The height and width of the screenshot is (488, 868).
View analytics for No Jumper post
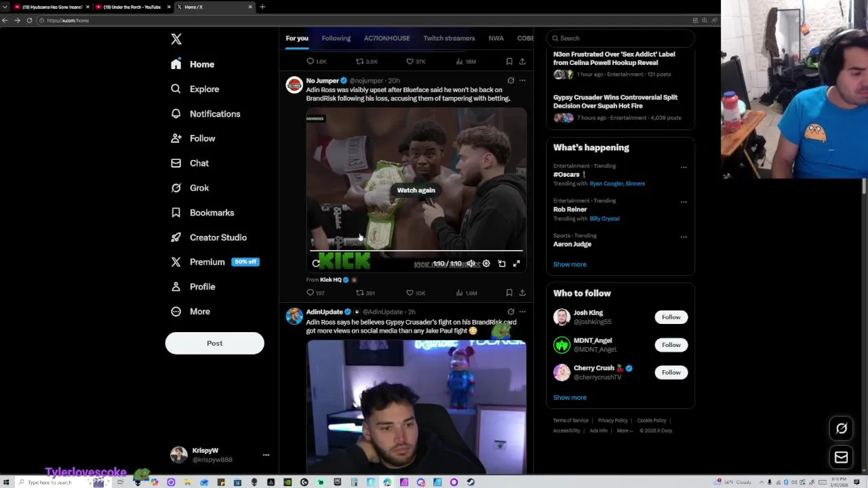[466, 293]
